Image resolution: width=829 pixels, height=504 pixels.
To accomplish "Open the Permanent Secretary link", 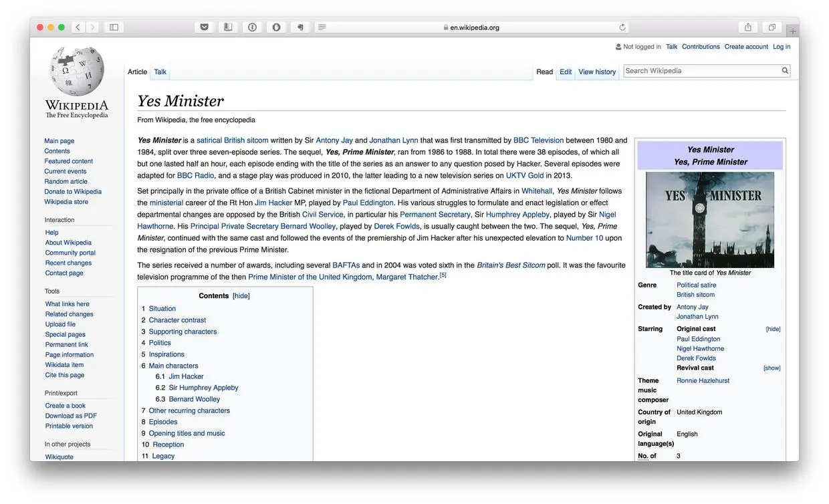I will (435, 215).
